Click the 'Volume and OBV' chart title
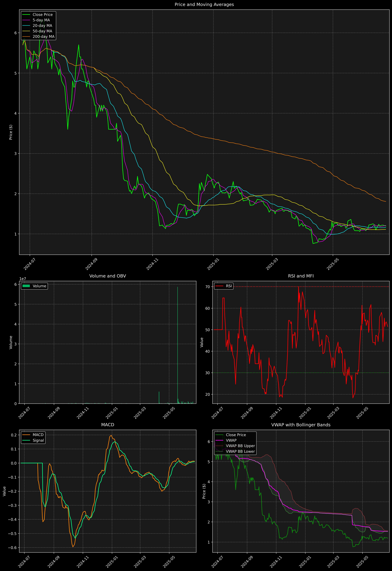This screenshot has width=392, height=571. coord(108,276)
